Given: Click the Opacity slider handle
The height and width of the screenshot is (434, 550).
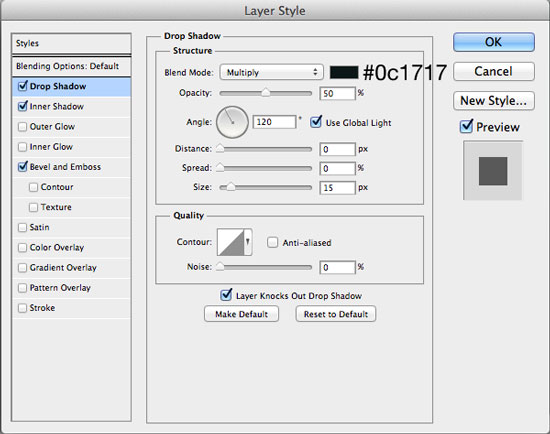Looking at the screenshot, I should pyautogui.click(x=266, y=93).
